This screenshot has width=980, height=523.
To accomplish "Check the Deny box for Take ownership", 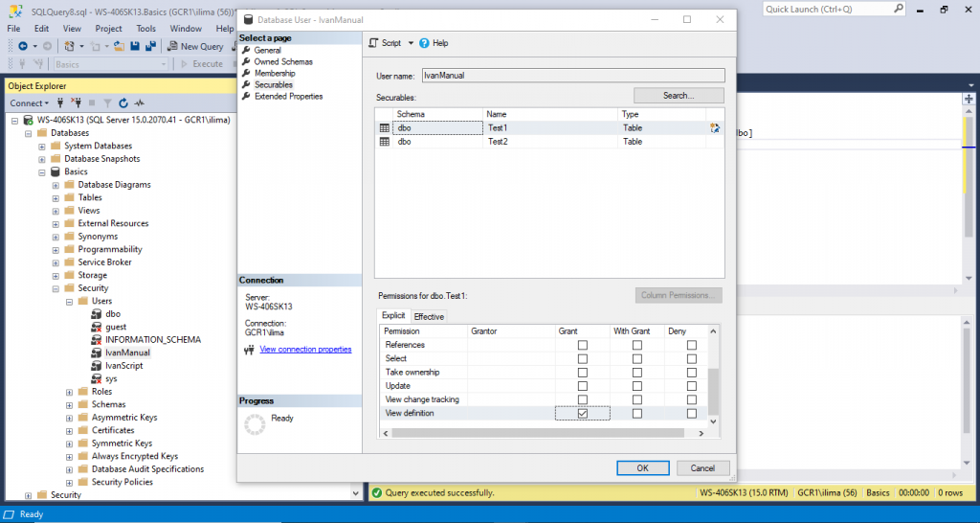I will click(691, 373).
